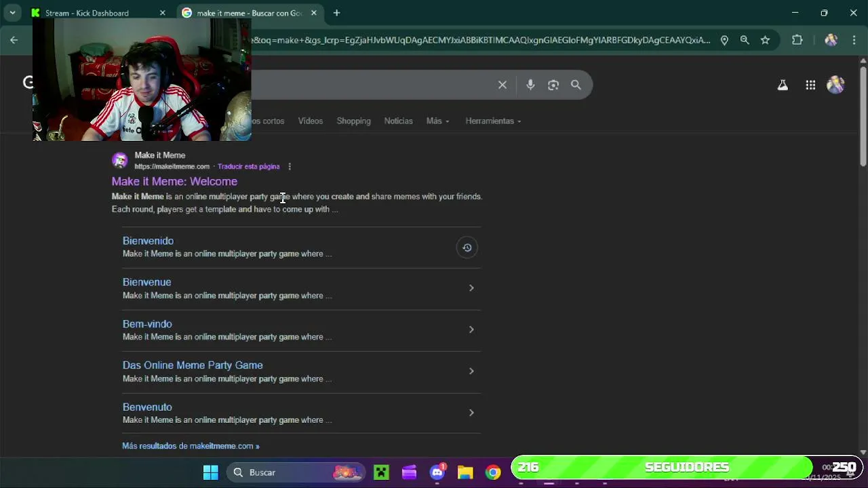Open the Bem-vindo sitelink

147,324
